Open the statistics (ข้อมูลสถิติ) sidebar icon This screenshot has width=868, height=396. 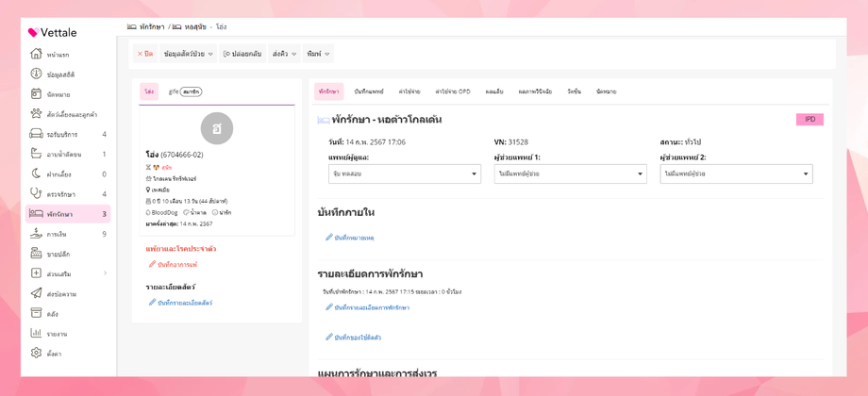pyautogui.click(x=36, y=74)
